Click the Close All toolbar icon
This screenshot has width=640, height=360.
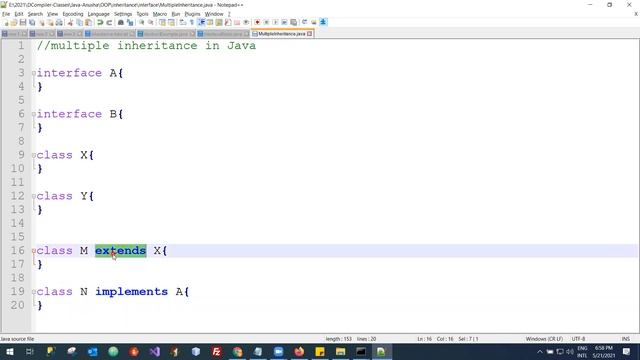coord(50,22)
